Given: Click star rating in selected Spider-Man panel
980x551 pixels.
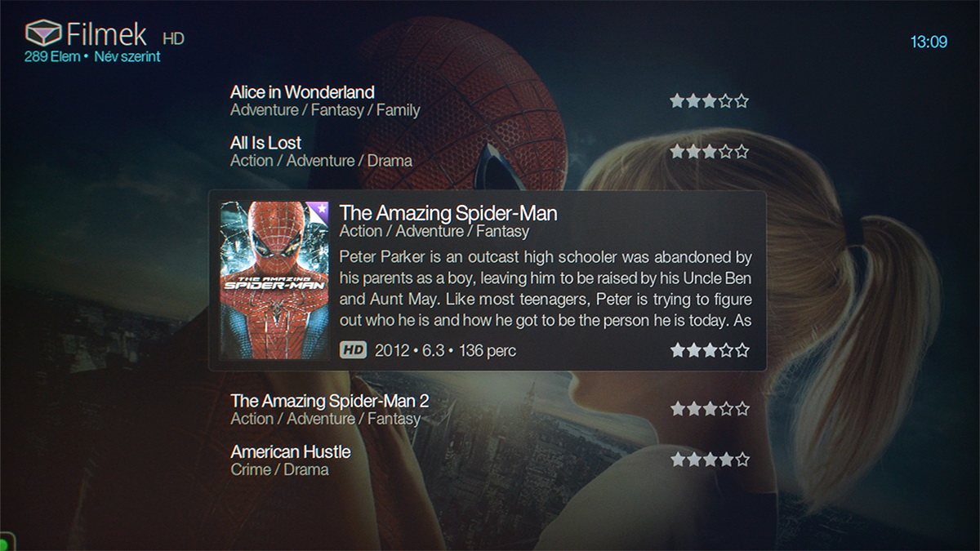Looking at the screenshot, I should click(x=710, y=350).
